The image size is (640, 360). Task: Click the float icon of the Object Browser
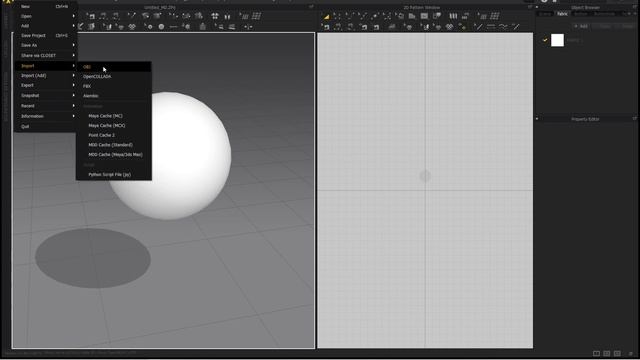pos(635,7)
